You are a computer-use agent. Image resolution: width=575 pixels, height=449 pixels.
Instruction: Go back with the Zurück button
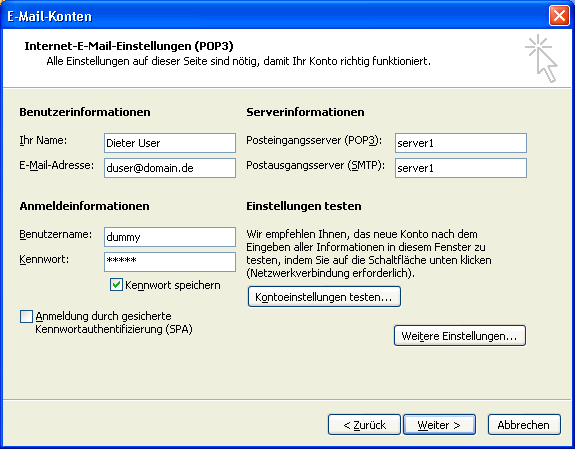(364, 425)
